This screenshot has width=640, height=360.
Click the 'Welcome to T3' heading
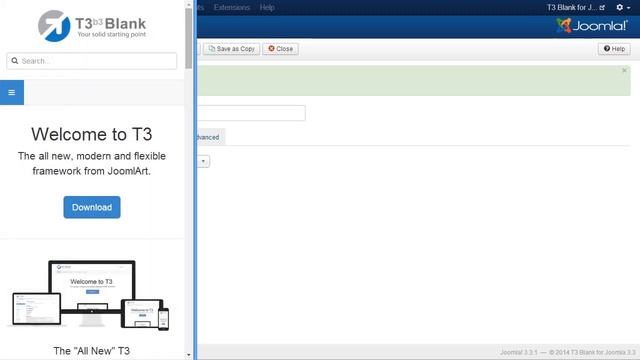pyautogui.click(x=92, y=134)
